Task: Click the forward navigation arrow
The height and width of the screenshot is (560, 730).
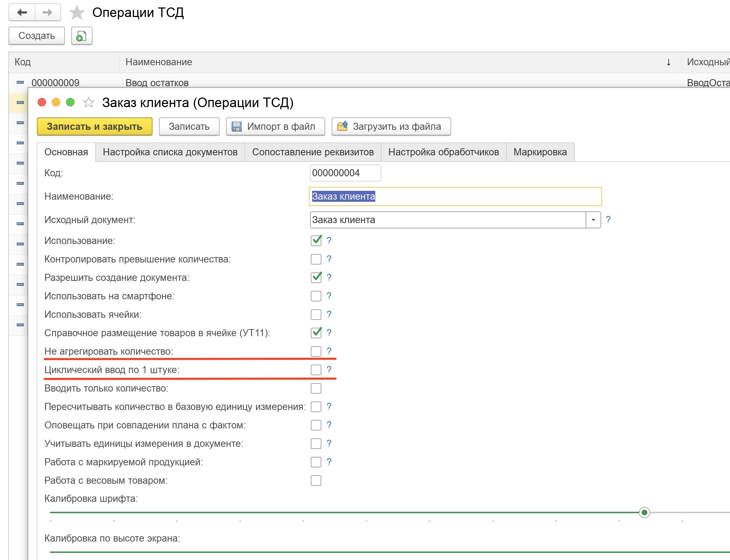Action: point(48,12)
